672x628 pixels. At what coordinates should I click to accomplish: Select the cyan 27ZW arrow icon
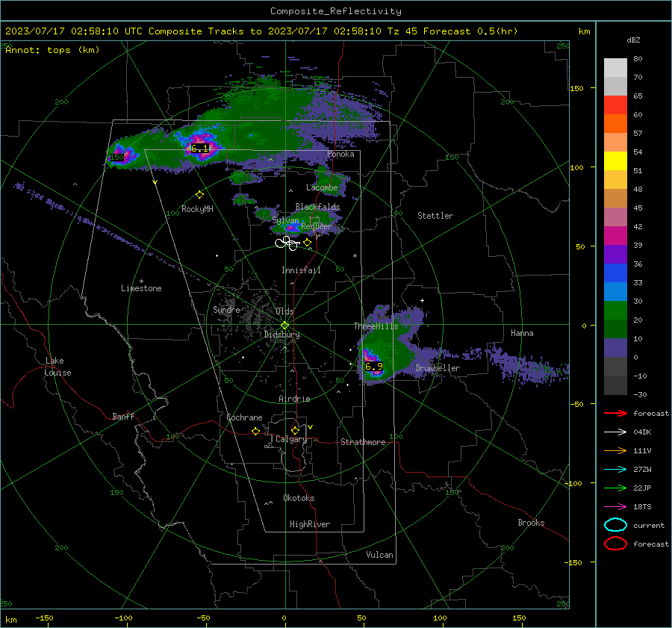pos(615,470)
